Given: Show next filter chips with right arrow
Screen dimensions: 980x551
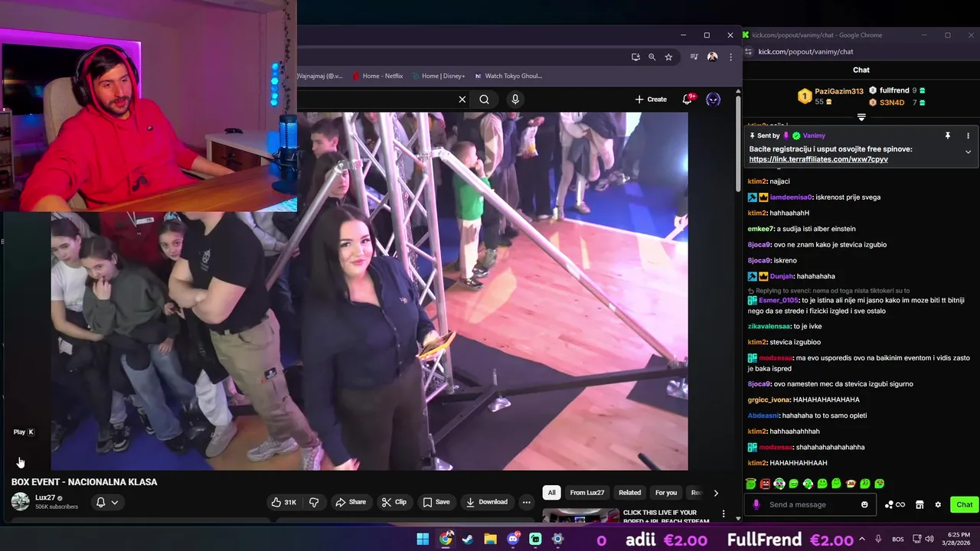Looking at the screenshot, I should coord(716,493).
